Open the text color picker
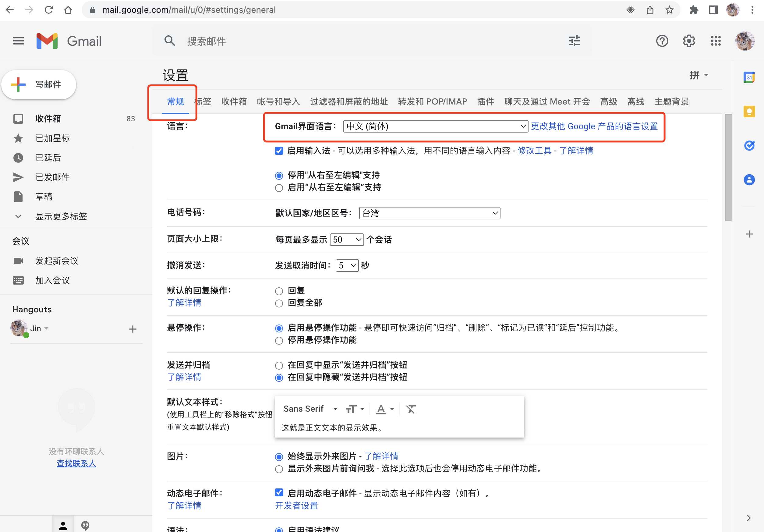Viewport: 764px width, 532px height. pos(385,409)
